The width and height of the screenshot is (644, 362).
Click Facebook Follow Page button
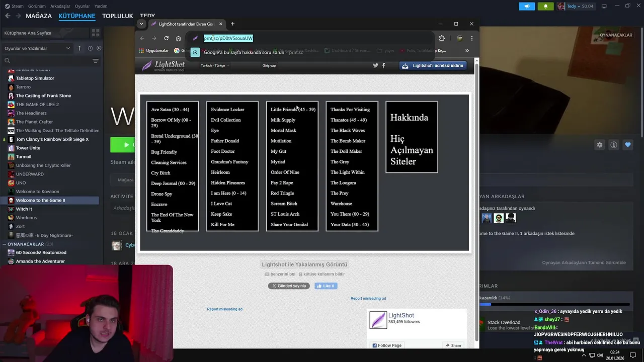point(387,345)
